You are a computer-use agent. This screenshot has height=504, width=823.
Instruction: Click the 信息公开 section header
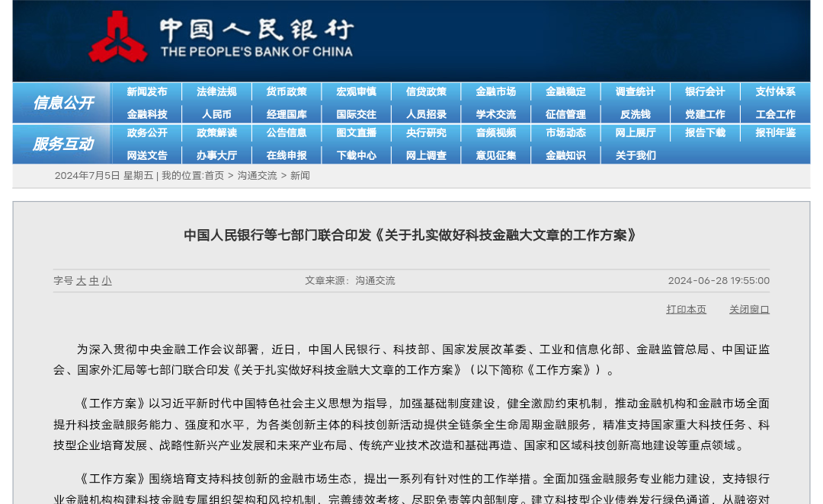tap(62, 103)
